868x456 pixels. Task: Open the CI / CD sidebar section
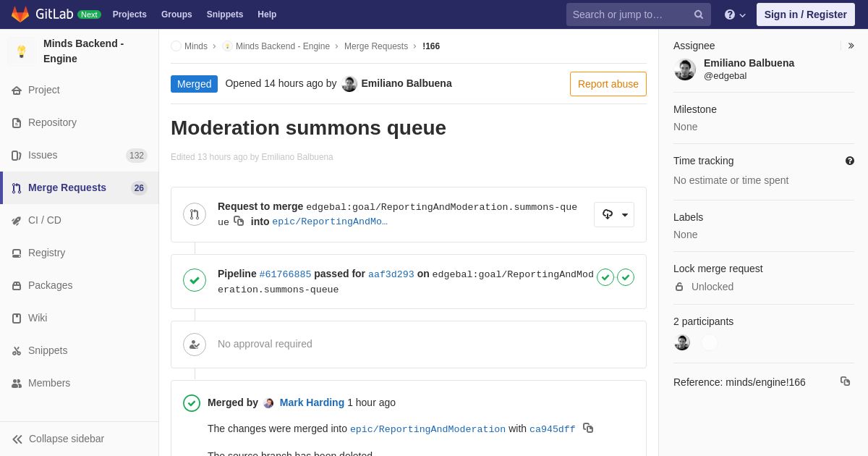point(80,220)
